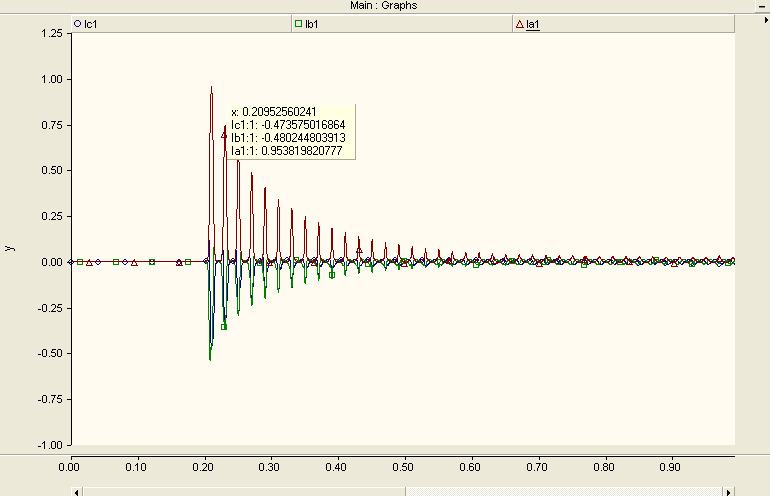Viewport: 770px width, 496px height.
Task: Click the -1.00 y-axis tick label
Action: tap(50, 445)
